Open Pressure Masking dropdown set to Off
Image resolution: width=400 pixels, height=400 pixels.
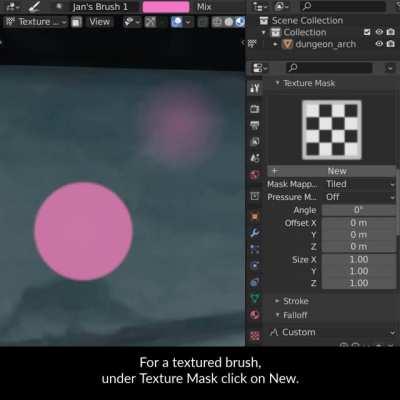tap(359, 197)
